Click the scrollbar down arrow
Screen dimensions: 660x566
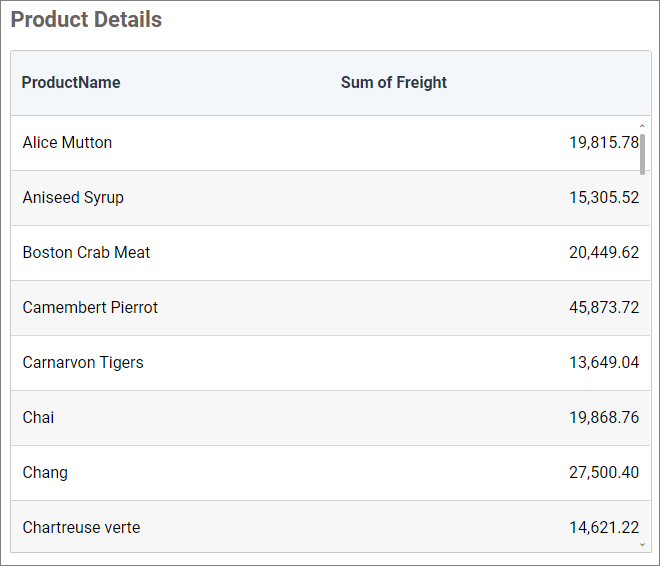642,545
